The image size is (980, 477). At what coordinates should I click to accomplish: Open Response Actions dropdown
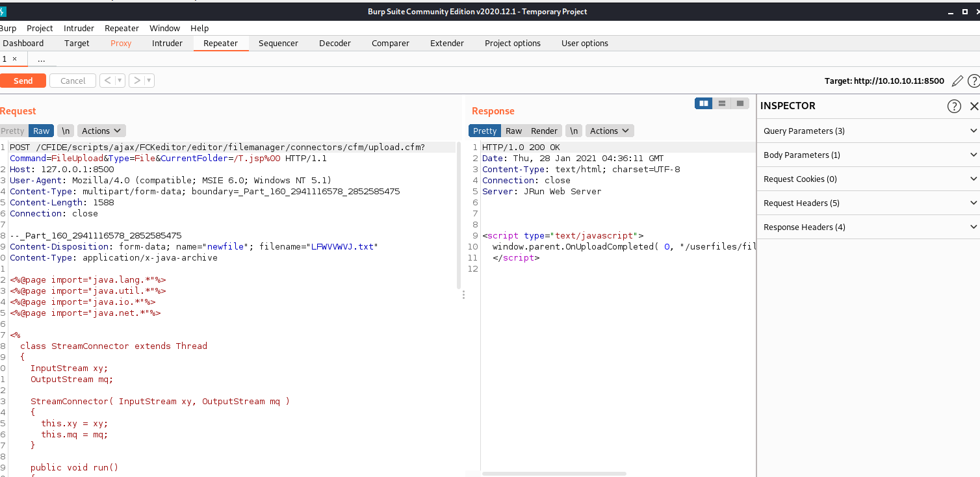click(x=610, y=131)
